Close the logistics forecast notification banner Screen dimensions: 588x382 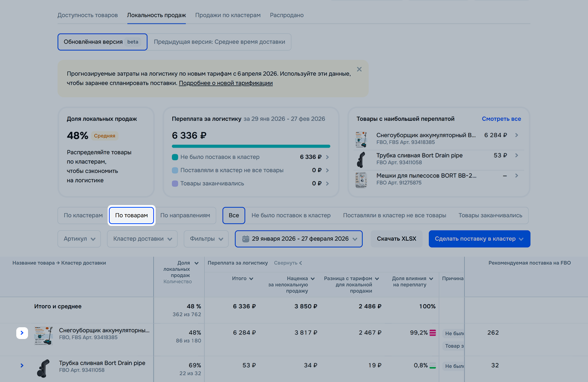[359, 69]
